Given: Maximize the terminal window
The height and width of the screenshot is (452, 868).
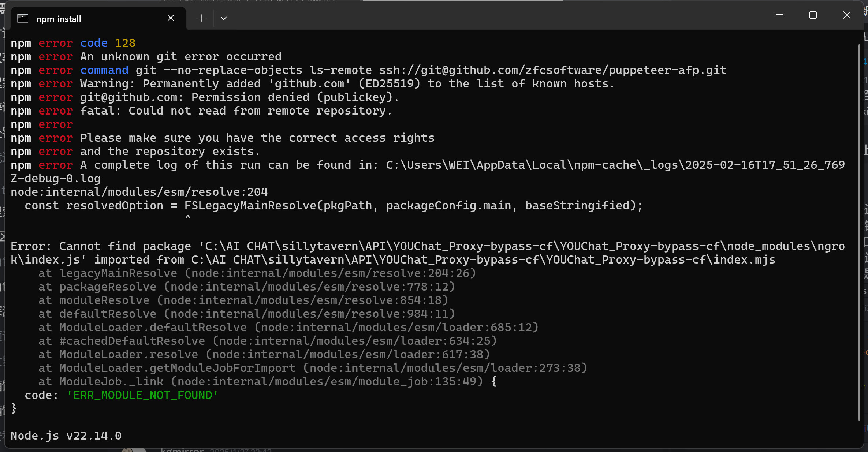Looking at the screenshot, I should [813, 15].
